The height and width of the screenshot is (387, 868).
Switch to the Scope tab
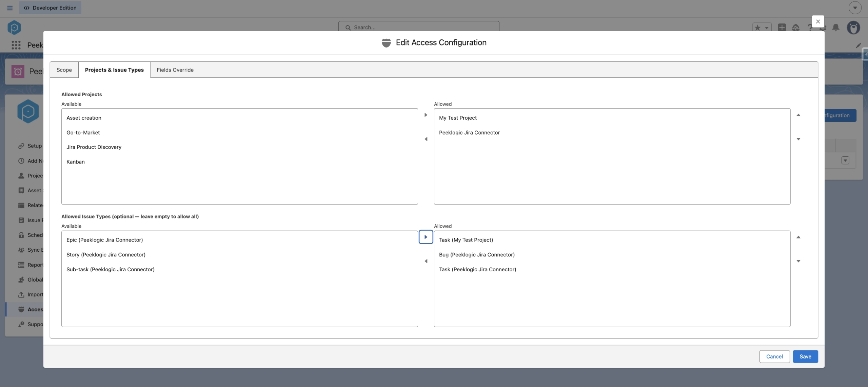(x=64, y=70)
